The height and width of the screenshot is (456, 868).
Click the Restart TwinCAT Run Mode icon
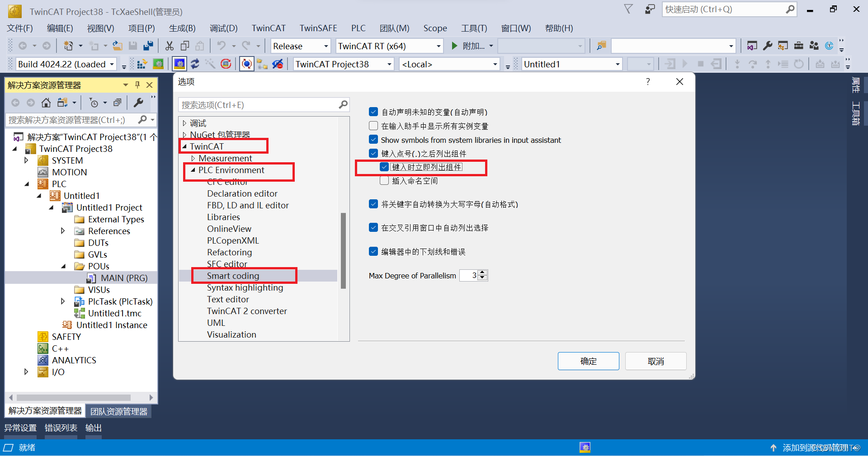tap(158, 64)
